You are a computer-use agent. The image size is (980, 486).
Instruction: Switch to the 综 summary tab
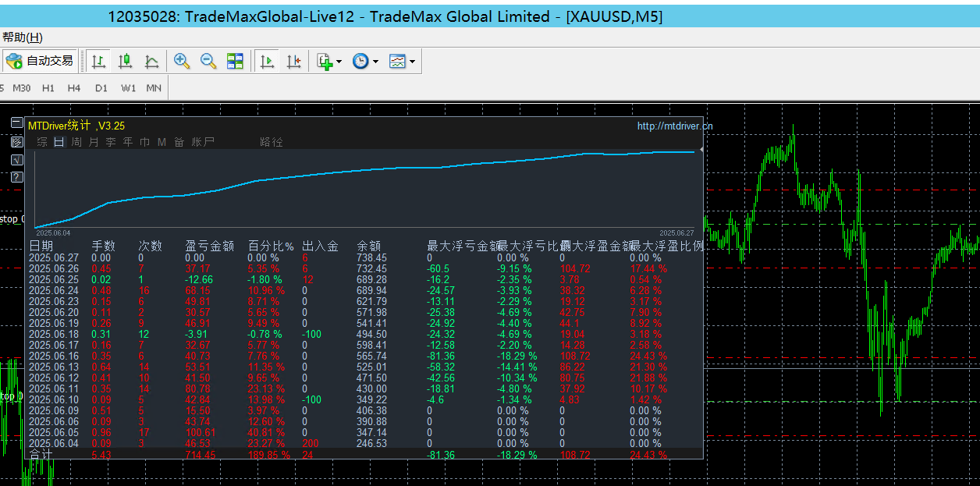pyautogui.click(x=42, y=142)
